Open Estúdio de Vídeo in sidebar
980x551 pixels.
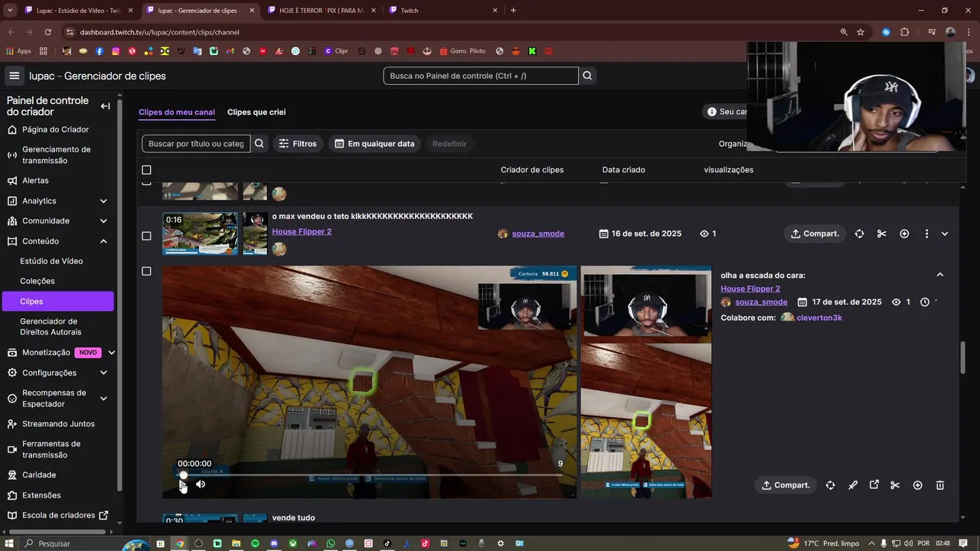(x=51, y=261)
